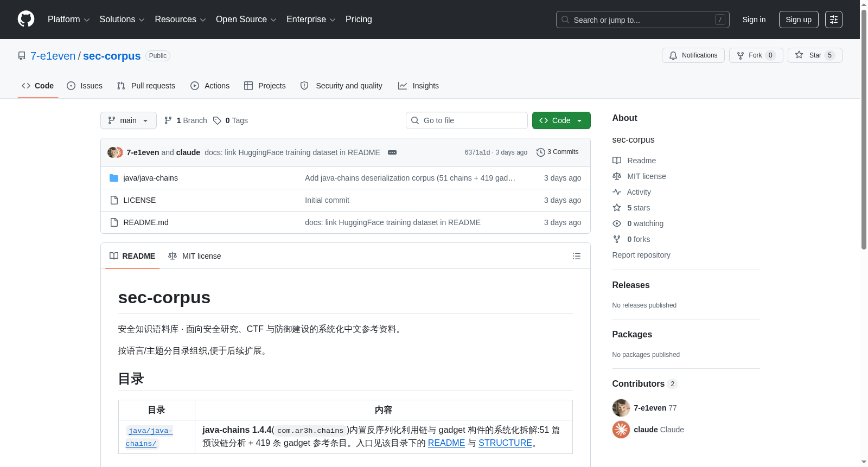
Task: Click the star icon to star repository
Action: (x=799, y=55)
